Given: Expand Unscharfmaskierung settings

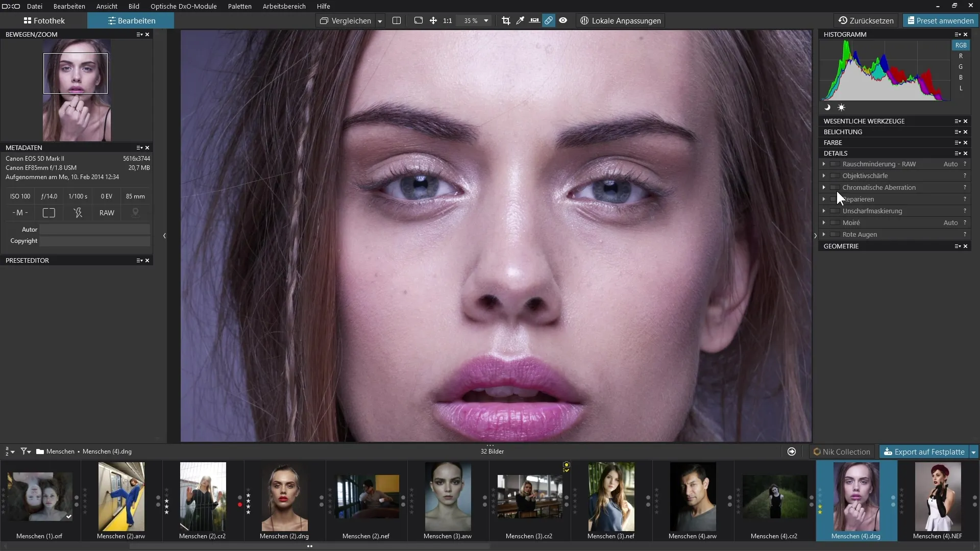Looking at the screenshot, I should [824, 211].
